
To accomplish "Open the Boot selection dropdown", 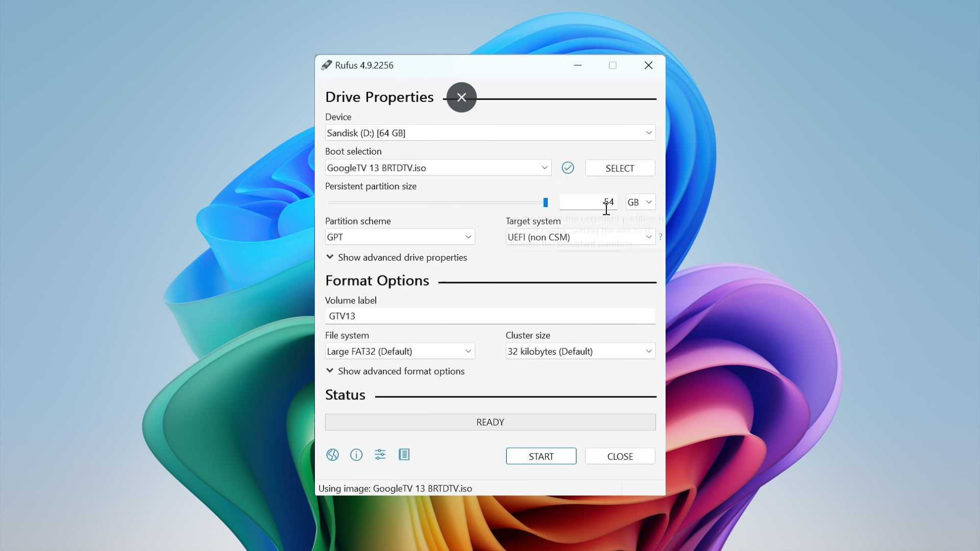I will (438, 168).
